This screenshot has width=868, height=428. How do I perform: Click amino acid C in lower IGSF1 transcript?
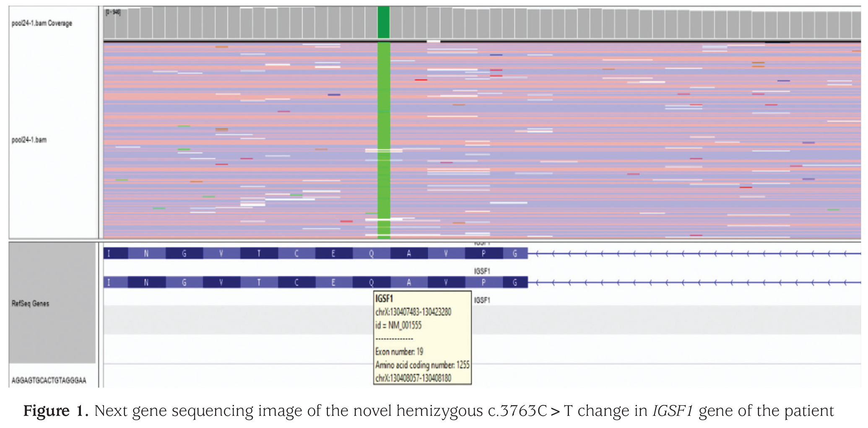tap(296, 282)
